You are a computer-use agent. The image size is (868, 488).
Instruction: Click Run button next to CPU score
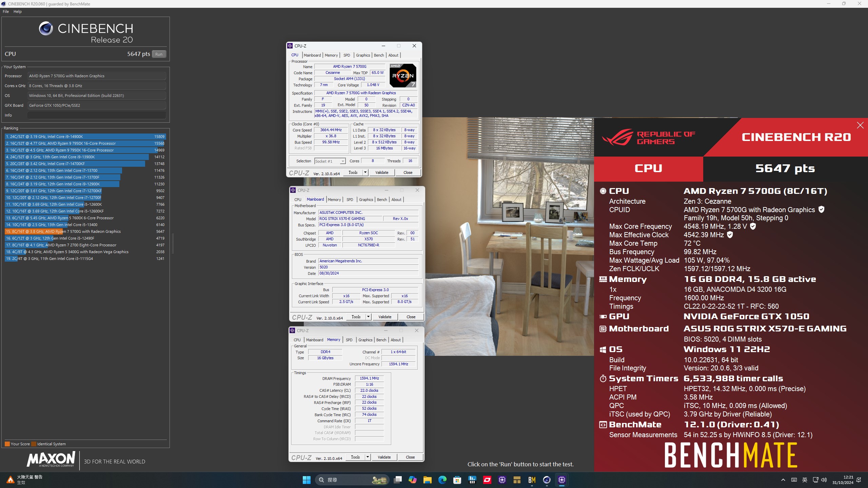[x=159, y=54]
